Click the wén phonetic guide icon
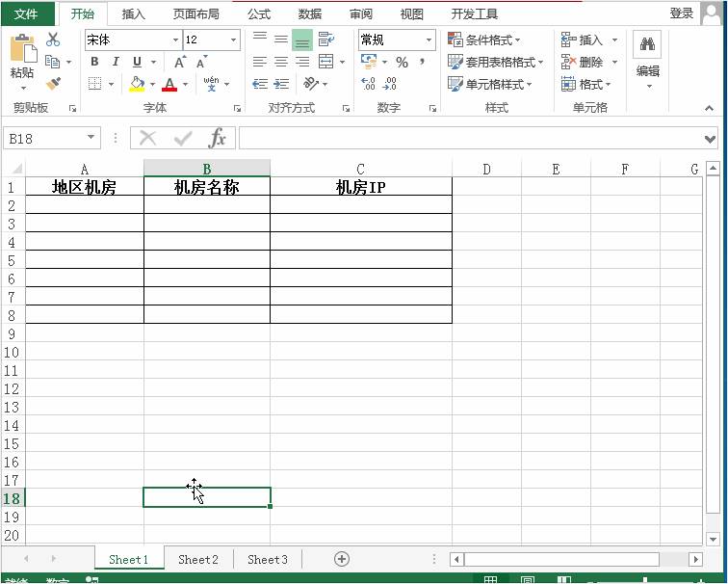The image size is (728, 584). tap(211, 84)
